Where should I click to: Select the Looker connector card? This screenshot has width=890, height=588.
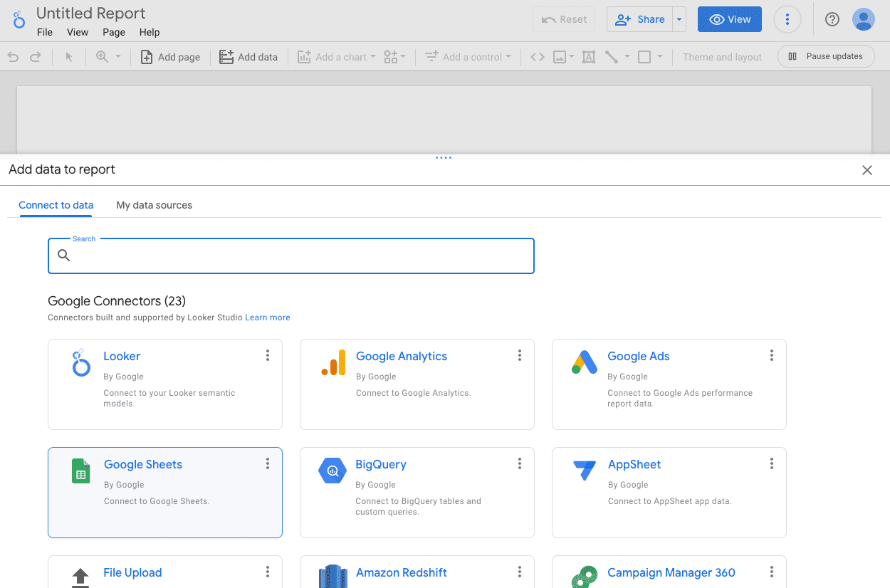[x=165, y=384]
